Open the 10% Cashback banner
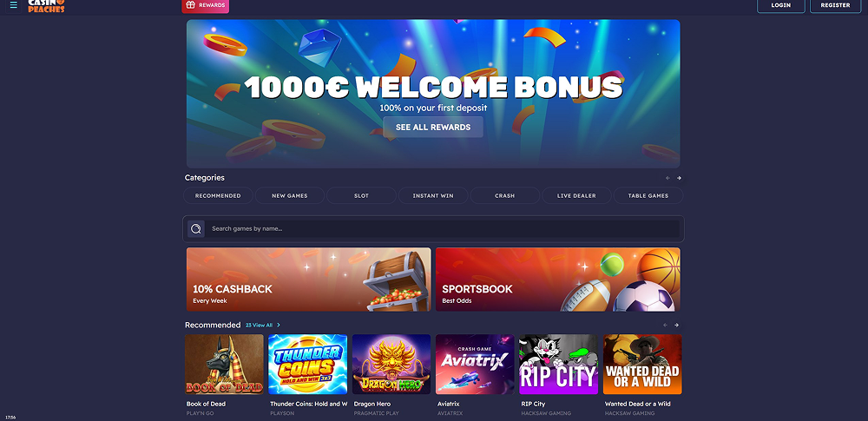868x421 pixels. click(309, 280)
